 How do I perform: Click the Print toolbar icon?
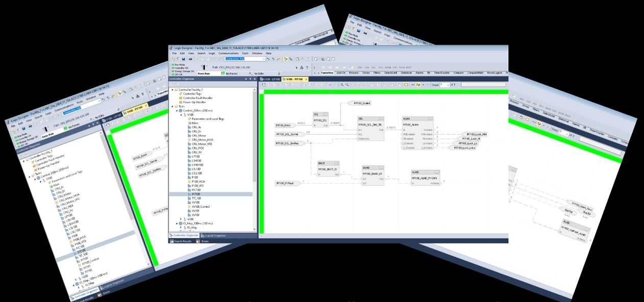190,59
